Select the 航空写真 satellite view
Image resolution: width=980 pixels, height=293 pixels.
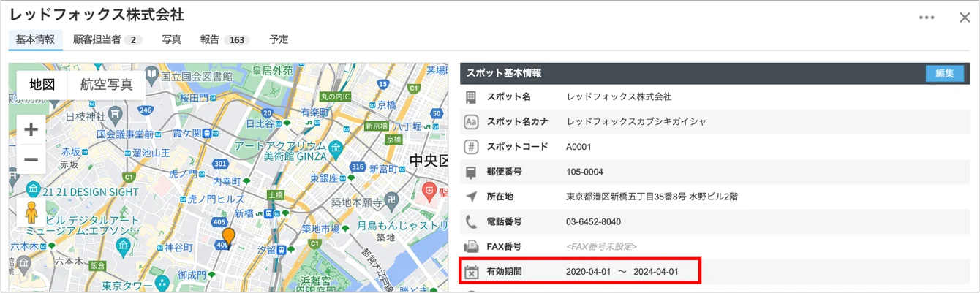(107, 84)
